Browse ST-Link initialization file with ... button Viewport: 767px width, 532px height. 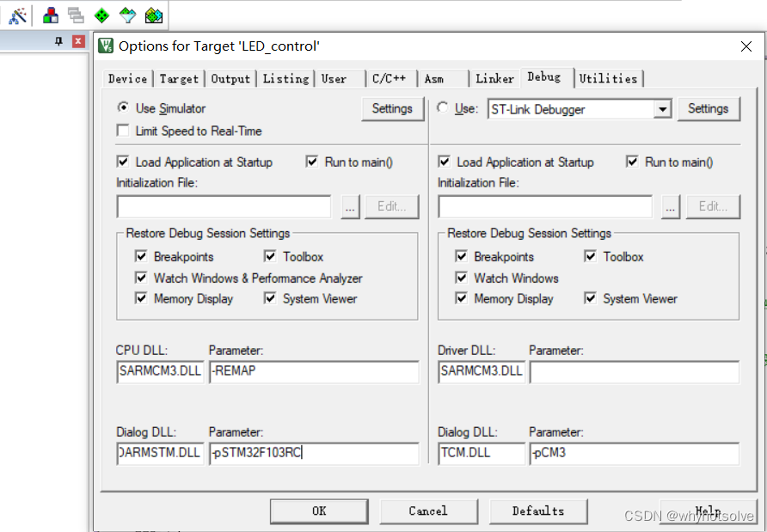(x=671, y=207)
